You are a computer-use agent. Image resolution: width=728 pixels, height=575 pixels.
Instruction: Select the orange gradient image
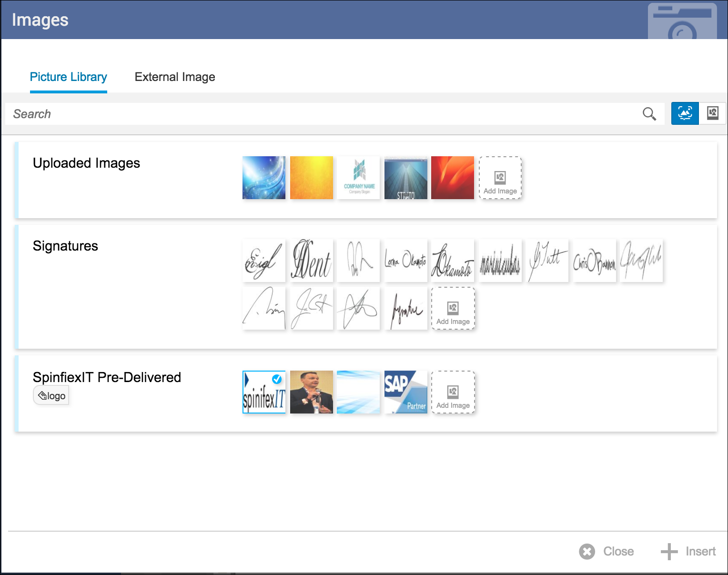pos(311,178)
